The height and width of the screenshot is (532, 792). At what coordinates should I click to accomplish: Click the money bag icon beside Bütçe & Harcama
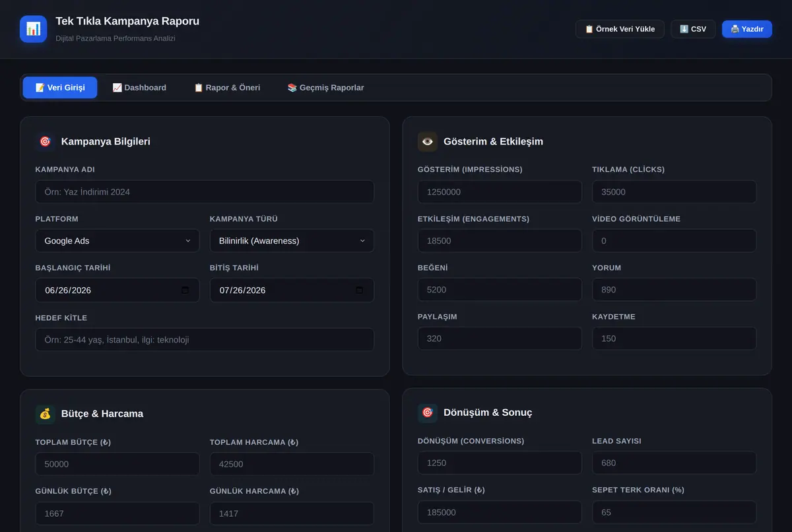pos(45,414)
